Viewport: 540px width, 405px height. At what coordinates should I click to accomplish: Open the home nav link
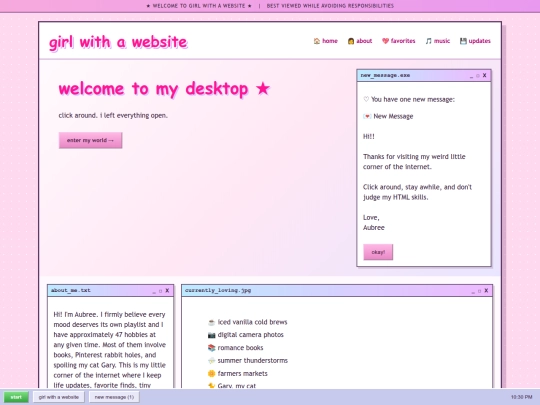325,41
